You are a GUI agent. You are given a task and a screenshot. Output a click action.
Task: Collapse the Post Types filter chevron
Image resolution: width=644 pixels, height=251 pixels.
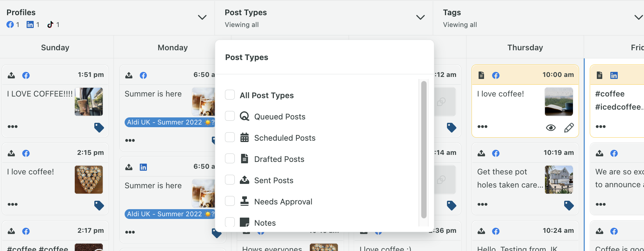click(420, 17)
